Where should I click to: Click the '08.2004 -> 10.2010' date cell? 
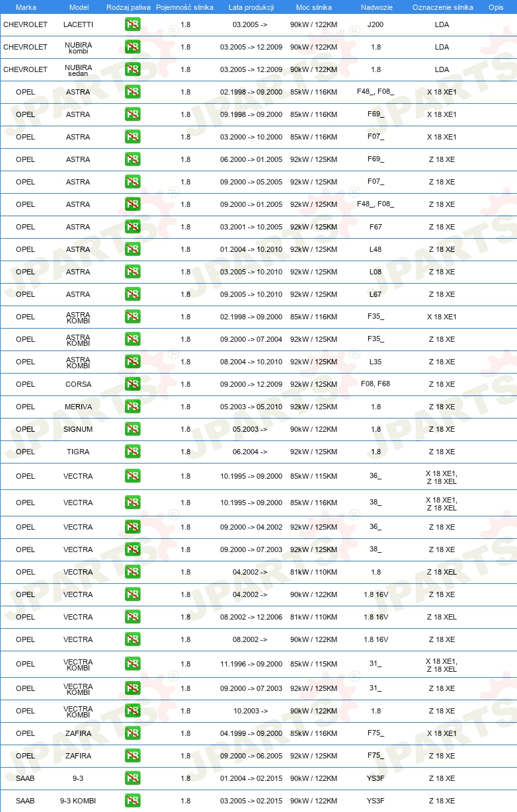(x=251, y=362)
